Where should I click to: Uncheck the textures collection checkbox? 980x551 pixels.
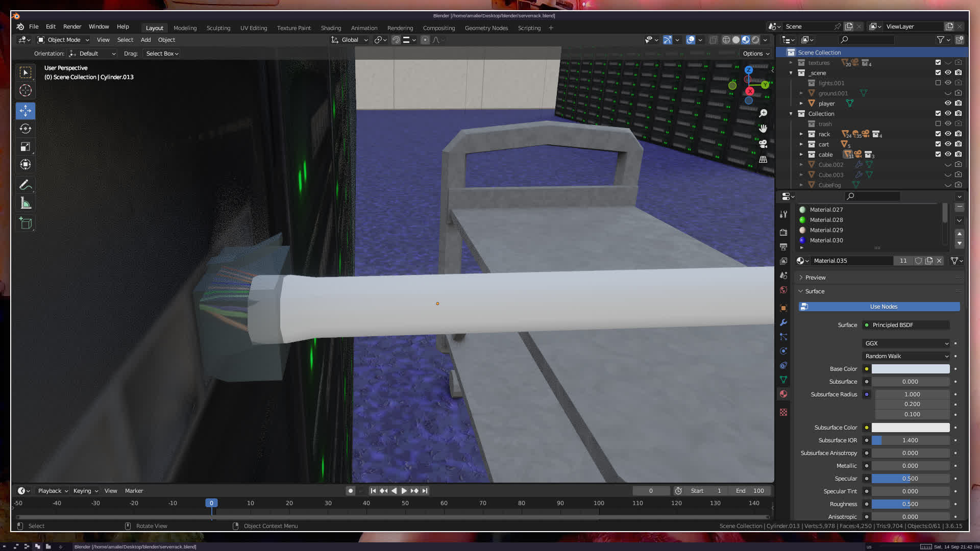click(938, 63)
